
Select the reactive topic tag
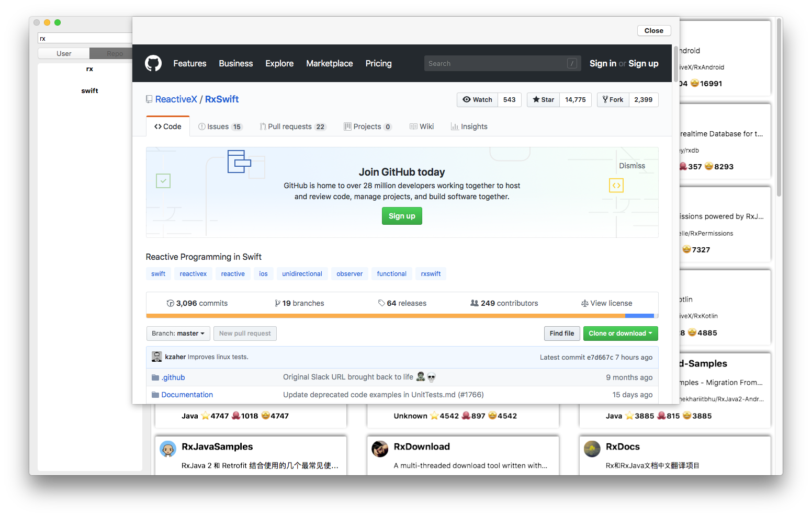coord(233,274)
